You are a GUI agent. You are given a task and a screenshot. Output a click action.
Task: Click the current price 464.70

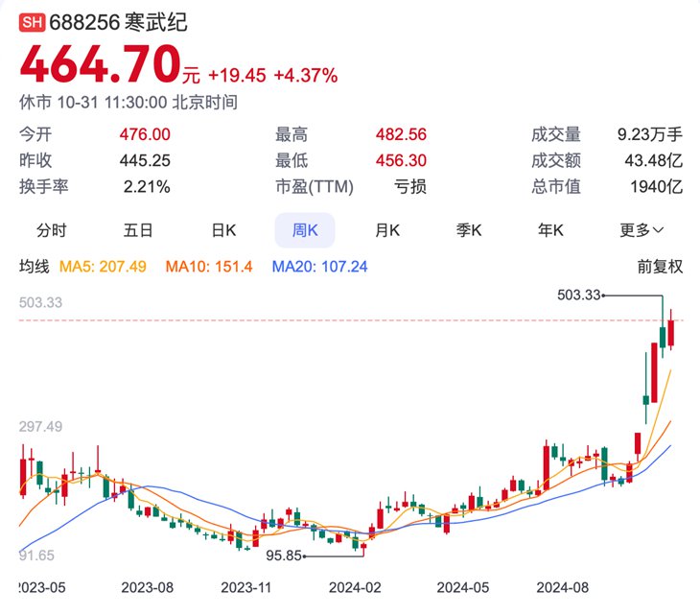click(x=100, y=64)
